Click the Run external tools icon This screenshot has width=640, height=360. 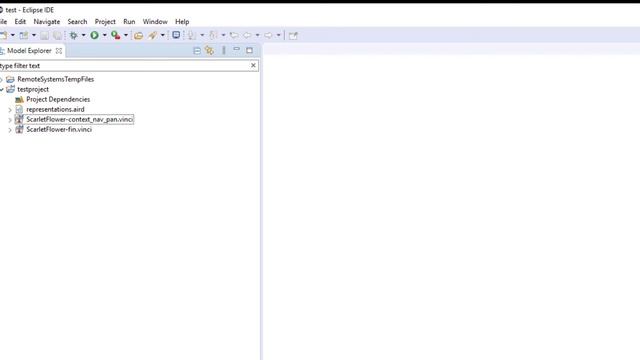(x=116, y=36)
